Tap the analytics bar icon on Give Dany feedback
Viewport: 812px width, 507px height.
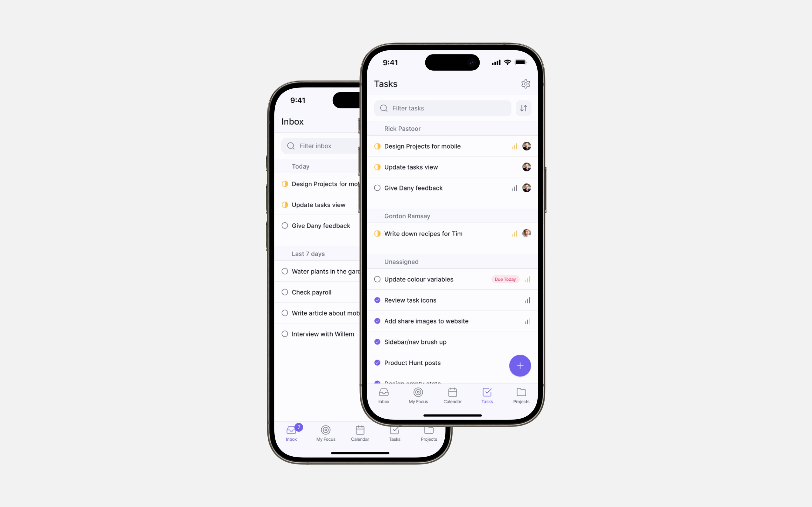514,188
